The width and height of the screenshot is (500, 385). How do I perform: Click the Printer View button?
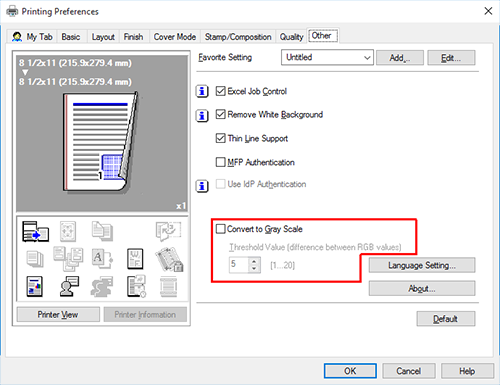point(58,314)
